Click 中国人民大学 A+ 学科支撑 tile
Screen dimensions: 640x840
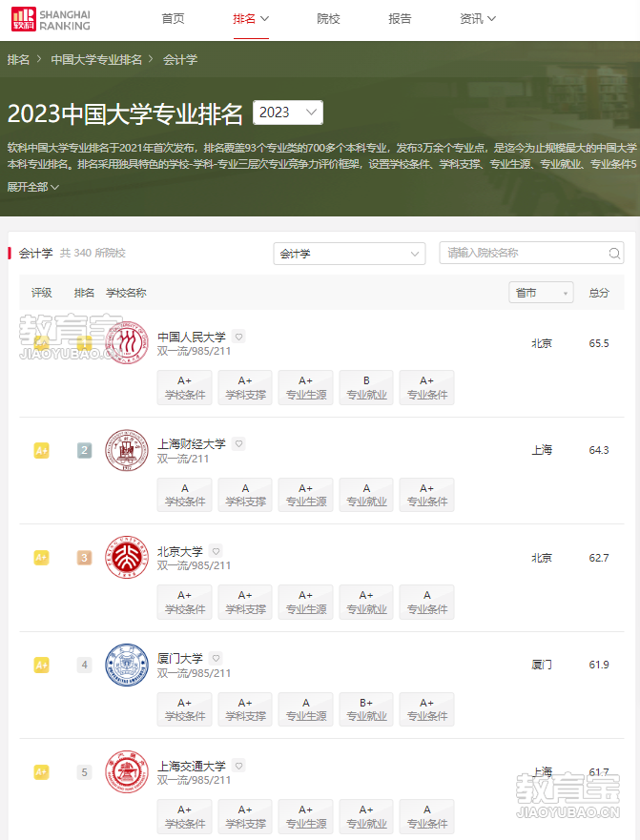(x=245, y=387)
